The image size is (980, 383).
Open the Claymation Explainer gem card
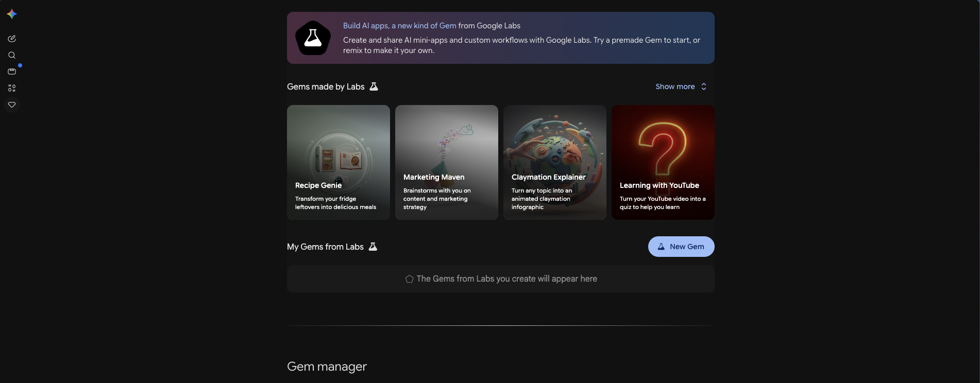coord(555,162)
